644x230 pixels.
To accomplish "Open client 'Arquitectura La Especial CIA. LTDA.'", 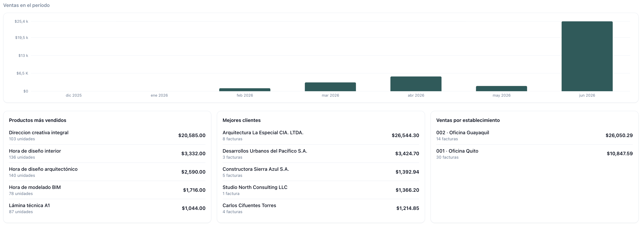I will coord(321,135).
